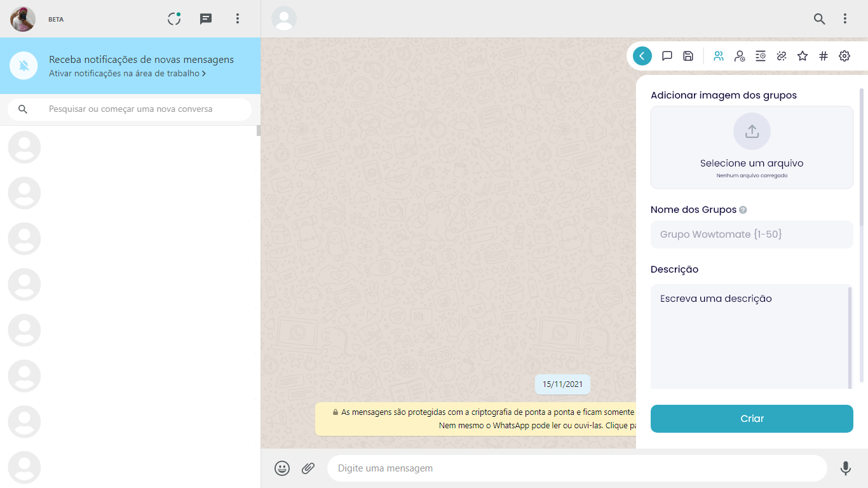Click the search magnifier in chat list
The height and width of the screenshot is (488, 868).
23,109
